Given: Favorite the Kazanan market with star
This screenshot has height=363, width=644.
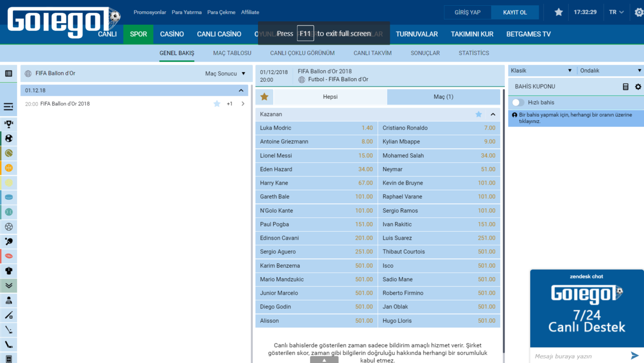Looking at the screenshot, I should (478, 114).
